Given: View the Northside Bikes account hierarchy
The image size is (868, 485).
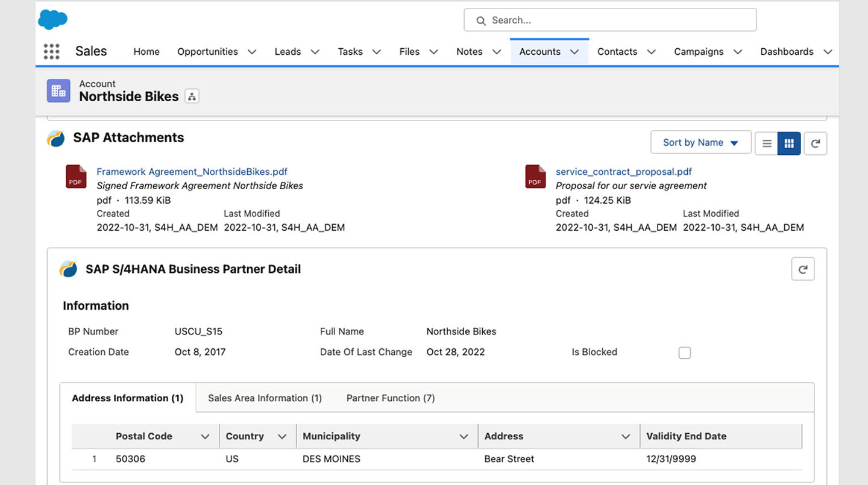Looking at the screenshot, I should (x=192, y=96).
